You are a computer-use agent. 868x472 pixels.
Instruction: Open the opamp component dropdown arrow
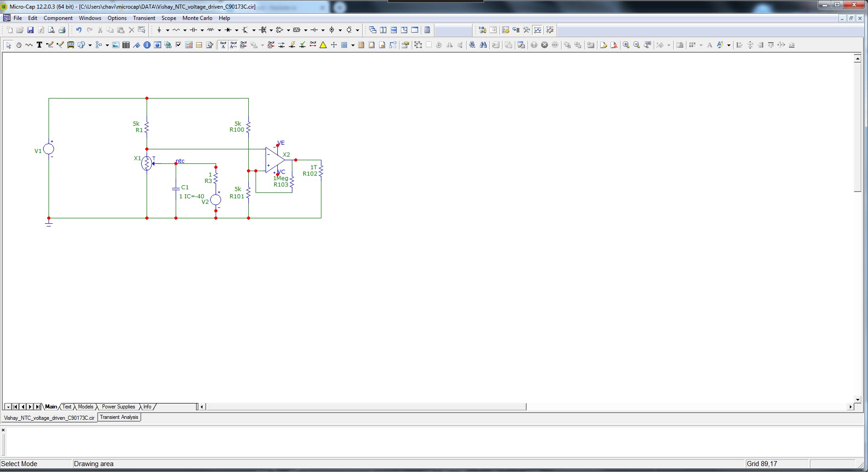288,30
